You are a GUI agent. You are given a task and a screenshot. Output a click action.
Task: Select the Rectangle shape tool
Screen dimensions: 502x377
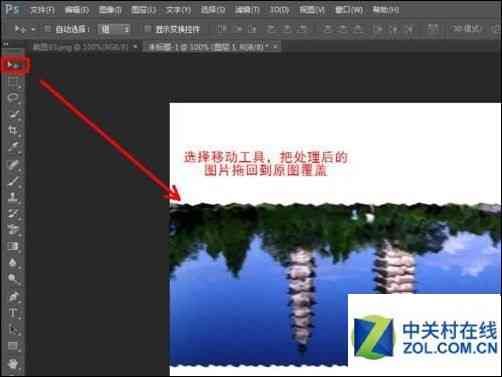[13, 346]
